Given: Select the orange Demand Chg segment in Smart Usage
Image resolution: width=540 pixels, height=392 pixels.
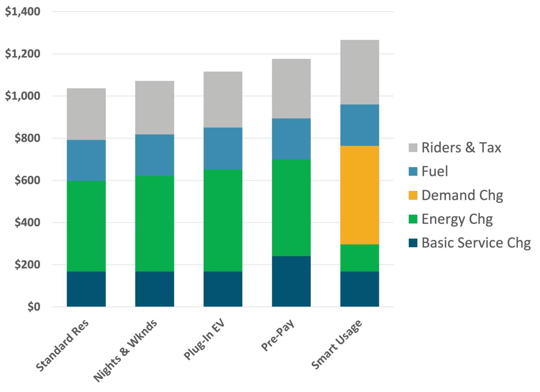Looking at the screenshot, I should tap(360, 195).
